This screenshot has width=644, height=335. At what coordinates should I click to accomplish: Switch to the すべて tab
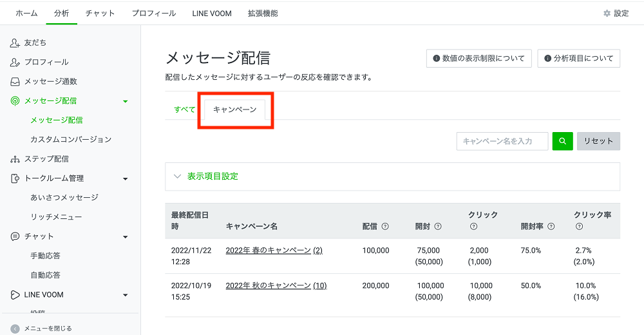point(184,110)
